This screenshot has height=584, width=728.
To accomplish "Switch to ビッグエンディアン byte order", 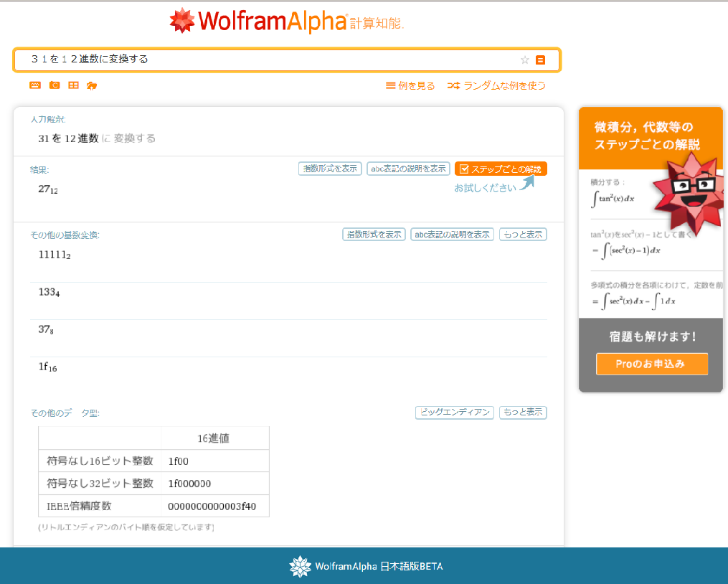I will tap(454, 413).
